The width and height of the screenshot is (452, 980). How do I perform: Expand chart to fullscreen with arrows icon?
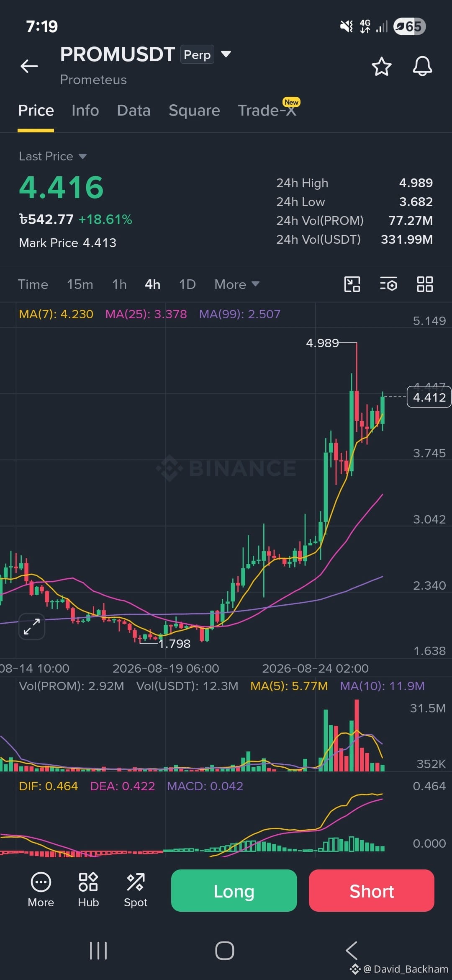click(x=32, y=627)
